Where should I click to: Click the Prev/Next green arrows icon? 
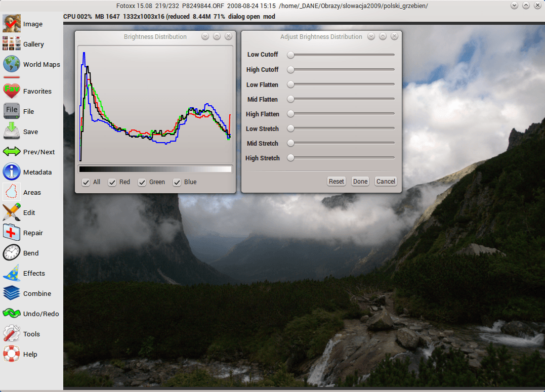tap(12, 152)
